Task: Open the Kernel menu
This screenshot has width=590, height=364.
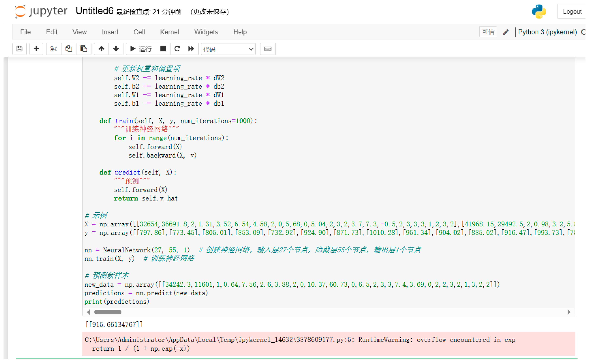Action: (x=170, y=32)
